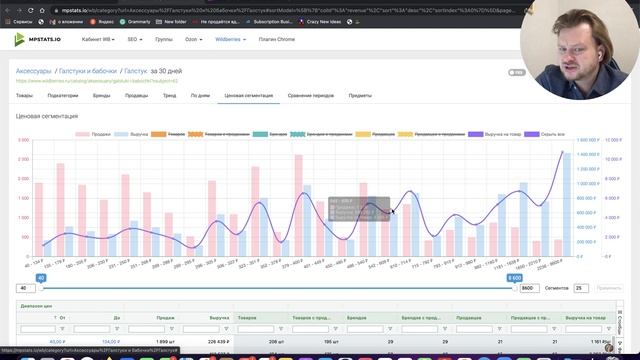The width and height of the screenshot is (640, 360).
Task: Click the filter icon under the Брендов column
Action: (x=390, y=329)
